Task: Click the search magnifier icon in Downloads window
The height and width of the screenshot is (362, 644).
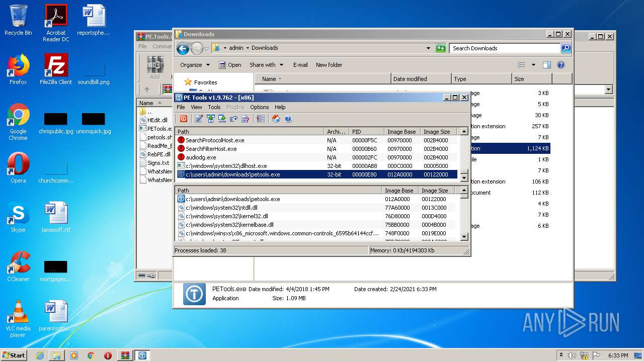Action: coord(566,48)
